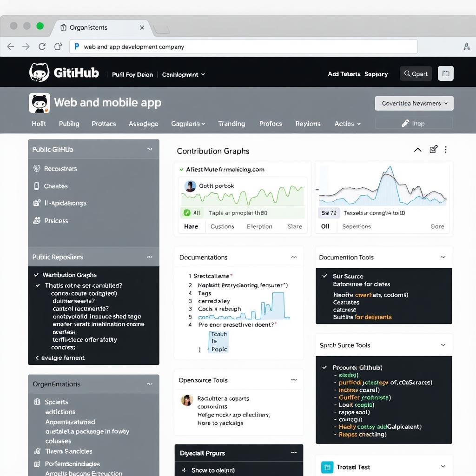
Task: Click the Add Teterts link
Action: coord(344,74)
